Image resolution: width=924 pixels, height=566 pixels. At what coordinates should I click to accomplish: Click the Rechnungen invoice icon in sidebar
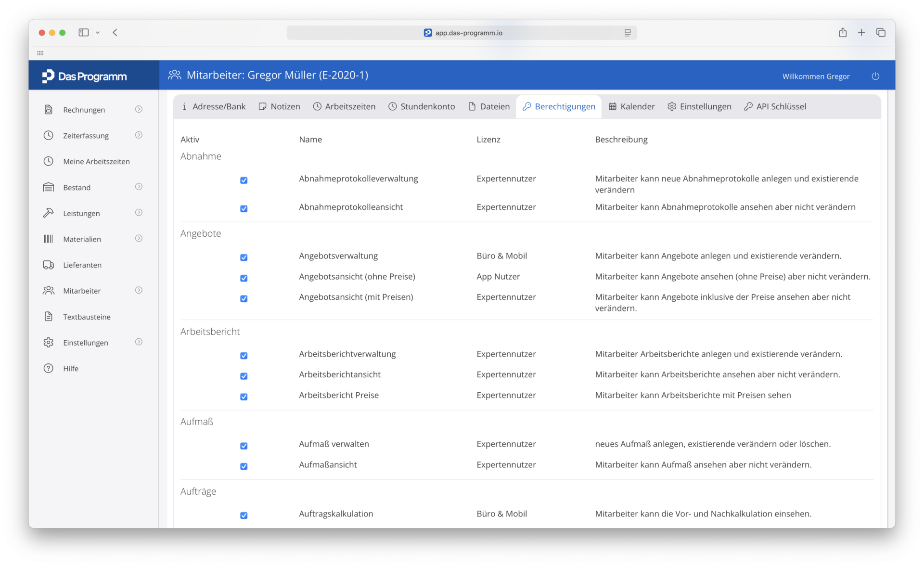pyautogui.click(x=49, y=109)
